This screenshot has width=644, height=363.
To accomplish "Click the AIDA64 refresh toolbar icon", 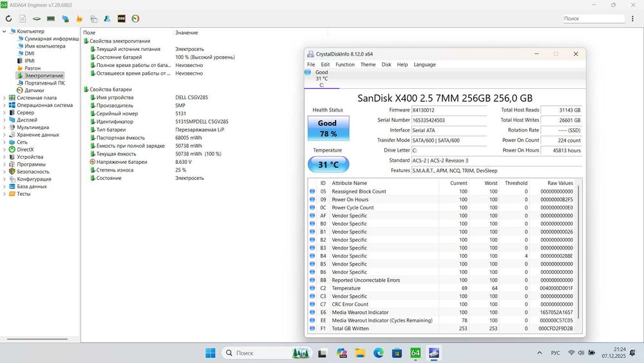I will point(8,19).
